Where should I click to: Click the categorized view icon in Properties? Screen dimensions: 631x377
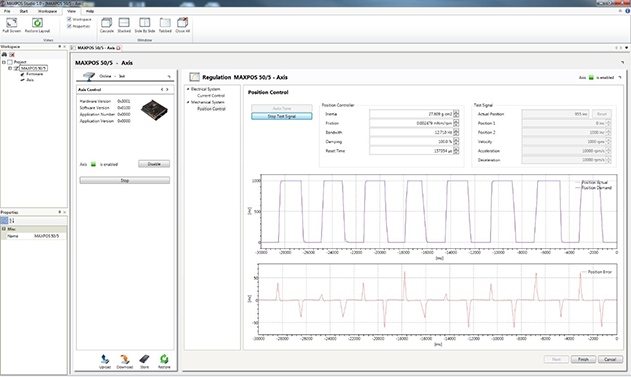[x=4, y=220]
